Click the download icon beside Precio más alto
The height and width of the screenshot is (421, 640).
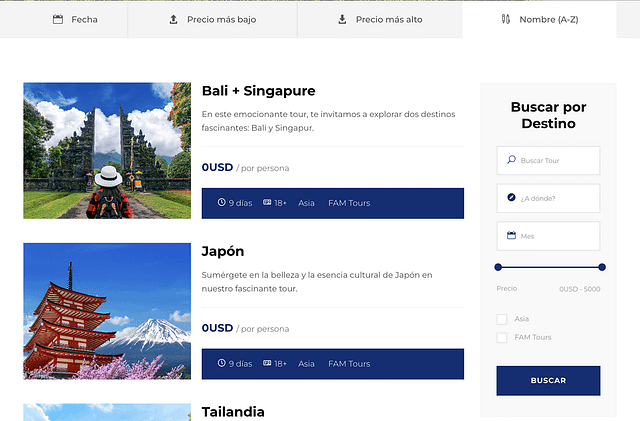click(342, 19)
